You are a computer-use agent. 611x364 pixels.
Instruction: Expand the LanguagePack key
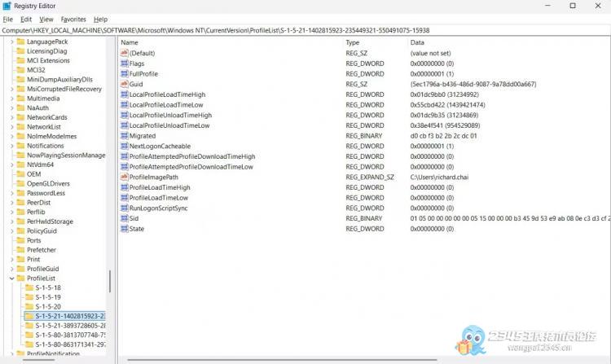(11, 42)
